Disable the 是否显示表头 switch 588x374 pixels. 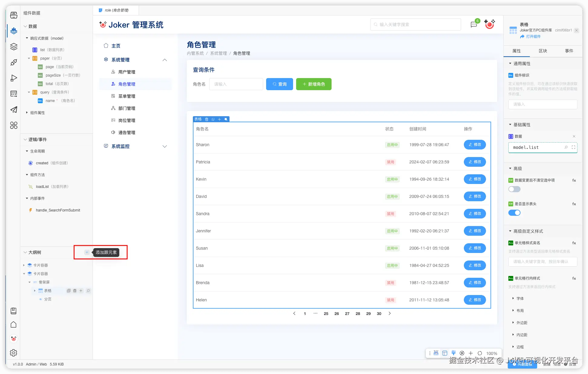point(514,213)
